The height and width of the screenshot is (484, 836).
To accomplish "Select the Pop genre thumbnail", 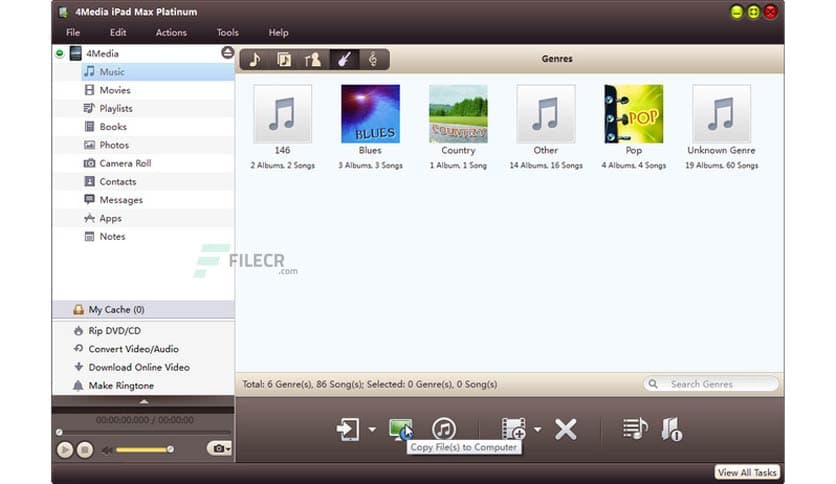I will point(633,114).
